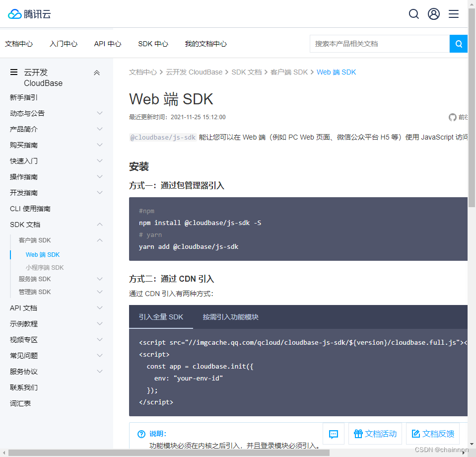Select 小程序端 SDK in sidebar
This screenshot has height=457, width=476.
point(45,267)
